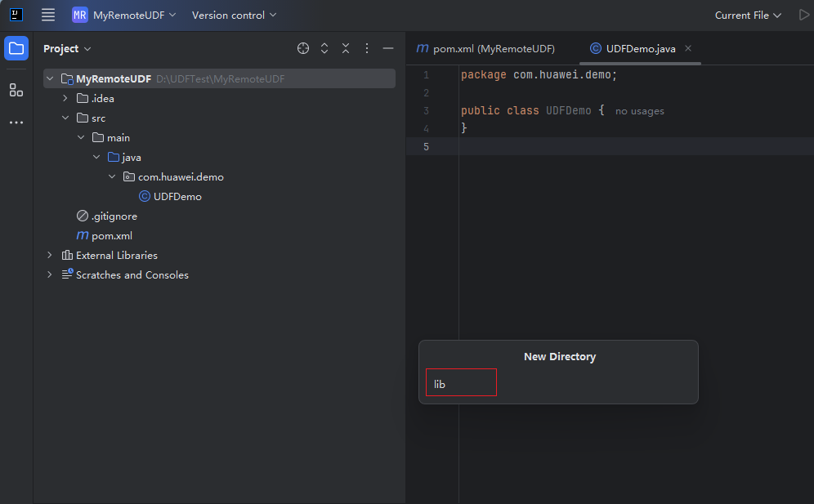The image size is (814, 504).
Task: Click the package com.huawei.demo line
Action: click(539, 75)
